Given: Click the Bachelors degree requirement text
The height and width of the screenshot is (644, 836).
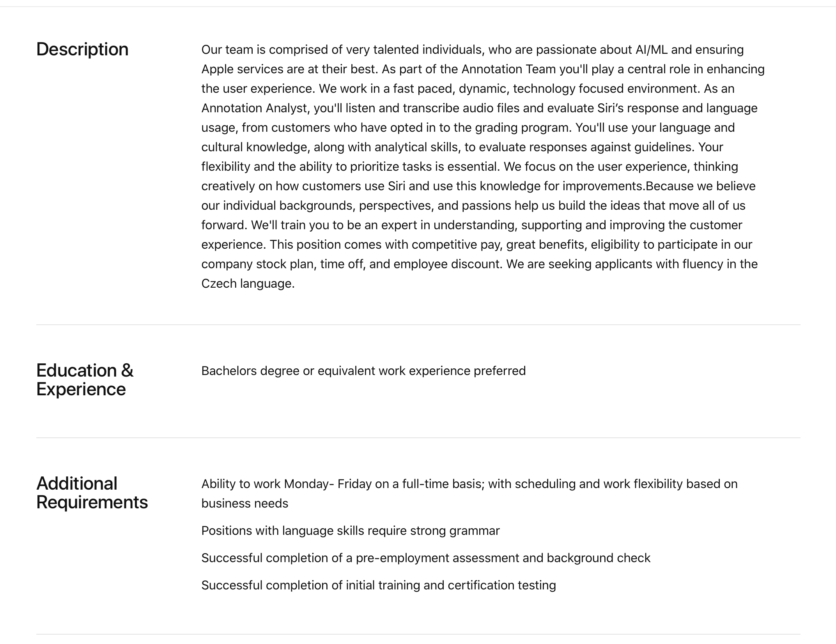Looking at the screenshot, I should (363, 371).
